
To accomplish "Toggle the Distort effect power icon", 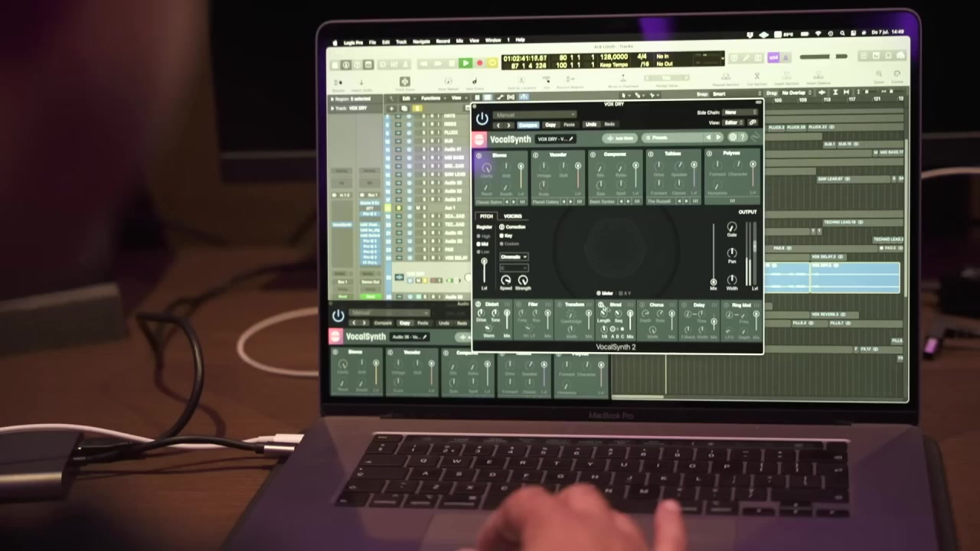I will coord(478,305).
